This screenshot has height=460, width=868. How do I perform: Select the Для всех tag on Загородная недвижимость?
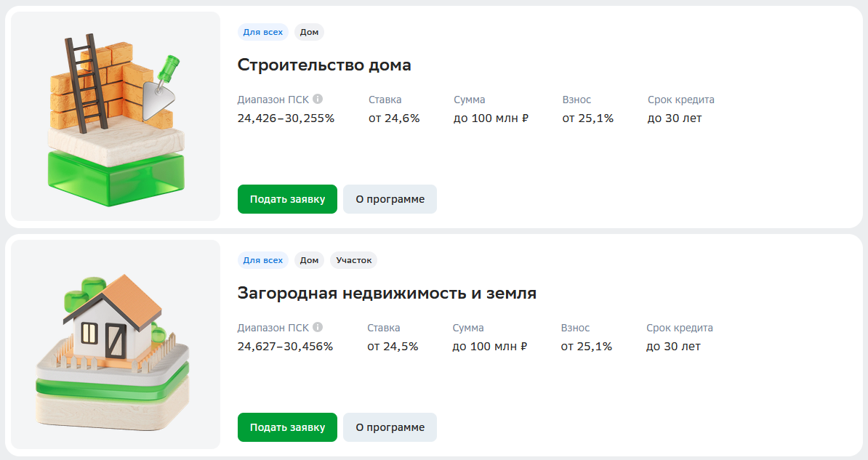pos(262,259)
